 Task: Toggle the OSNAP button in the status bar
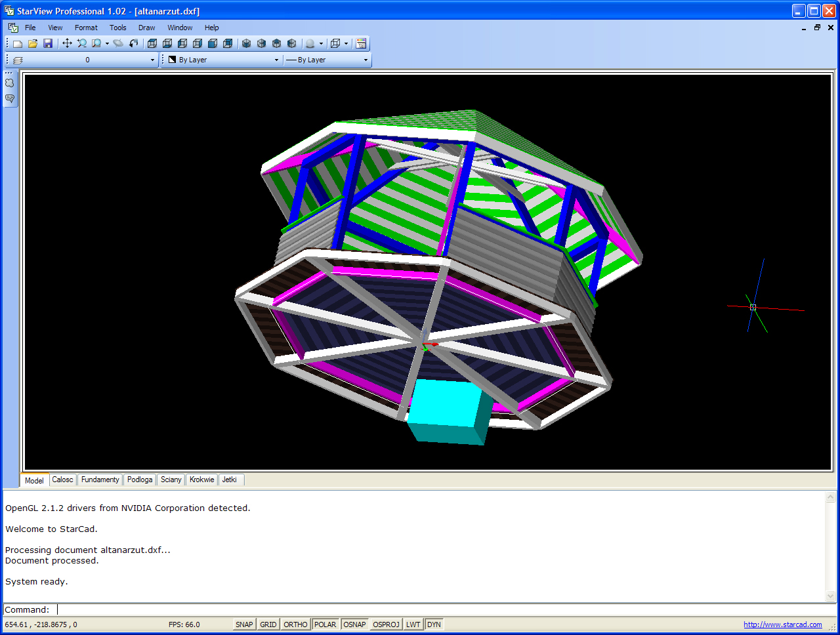pyautogui.click(x=354, y=625)
